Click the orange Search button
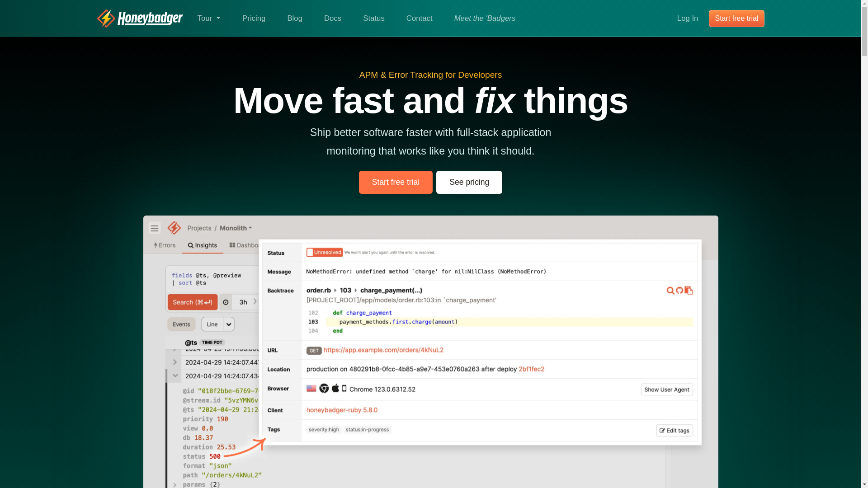The image size is (868, 488). [x=193, y=302]
